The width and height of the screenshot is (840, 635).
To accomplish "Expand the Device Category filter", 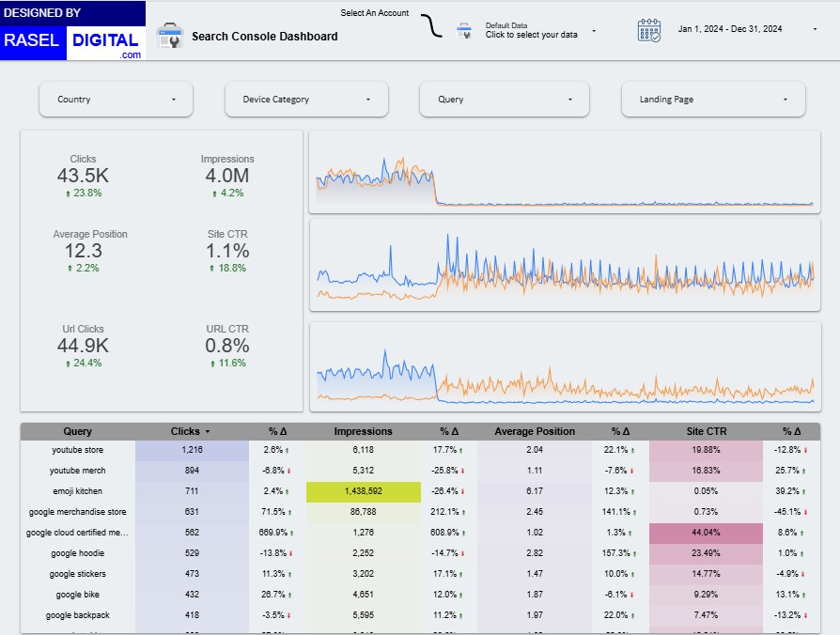I will coord(306,100).
